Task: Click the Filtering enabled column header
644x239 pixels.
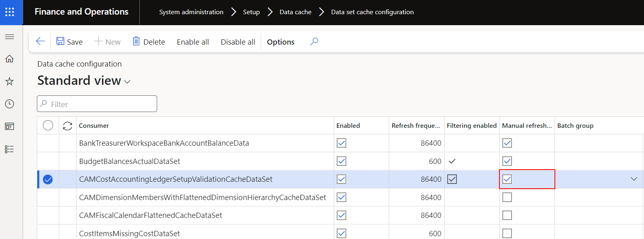Action: click(x=472, y=126)
